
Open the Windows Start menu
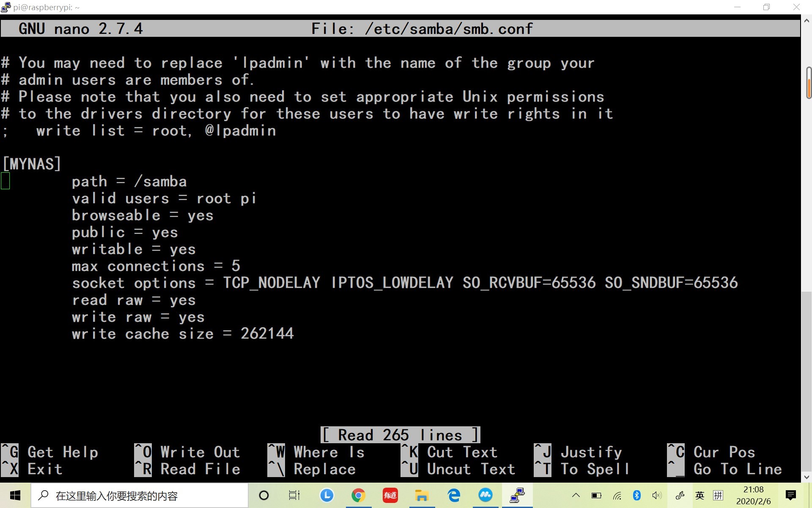(x=15, y=495)
